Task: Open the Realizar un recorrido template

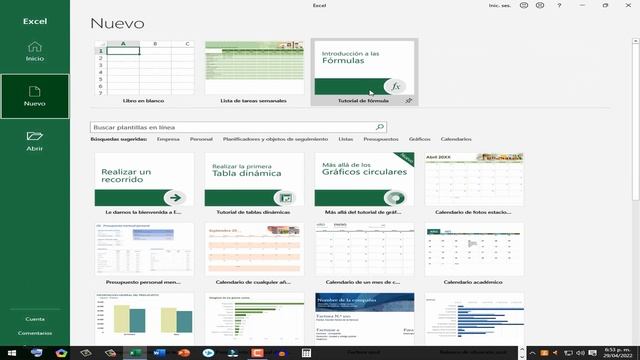Action: 144,184
